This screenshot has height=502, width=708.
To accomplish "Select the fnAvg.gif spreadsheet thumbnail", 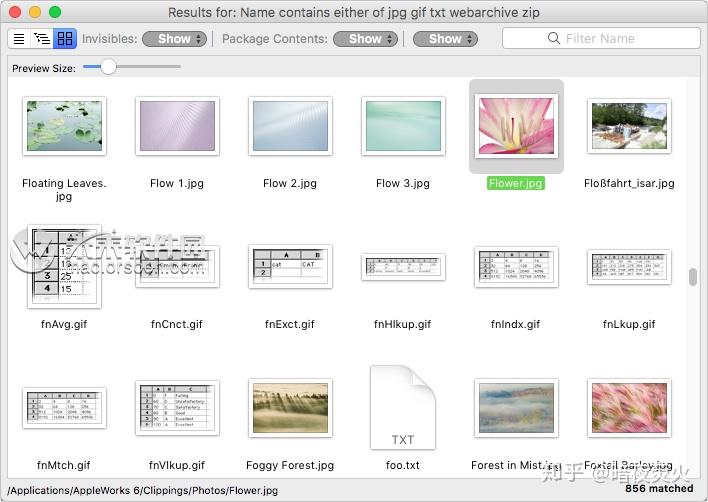I will click(64, 266).
